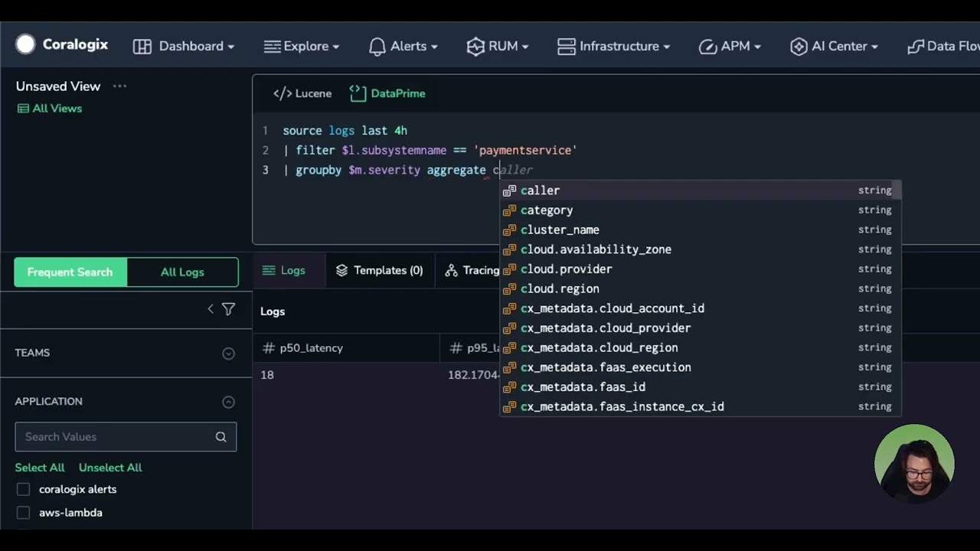Viewport: 980px width, 551px height.
Task: Click the Infrastructure server icon
Action: pos(566,46)
